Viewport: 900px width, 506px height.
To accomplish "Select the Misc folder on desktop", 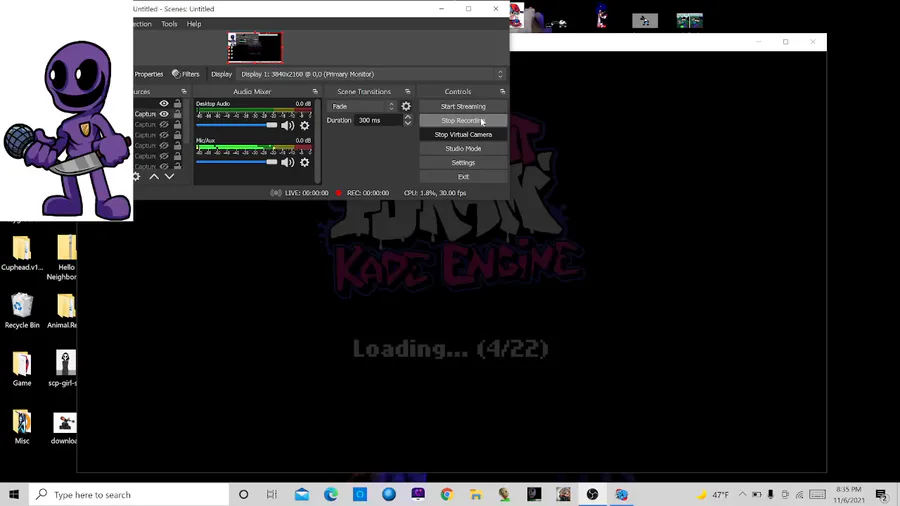I will coord(22,426).
